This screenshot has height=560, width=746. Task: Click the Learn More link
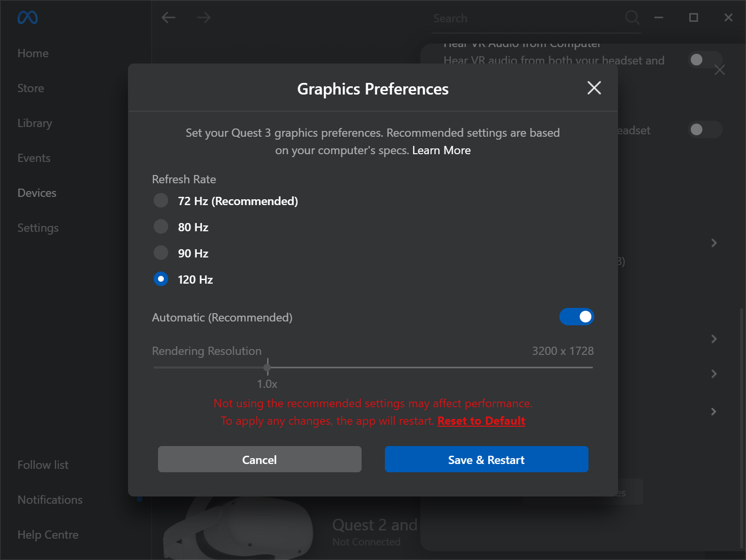click(x=441, y=150)
